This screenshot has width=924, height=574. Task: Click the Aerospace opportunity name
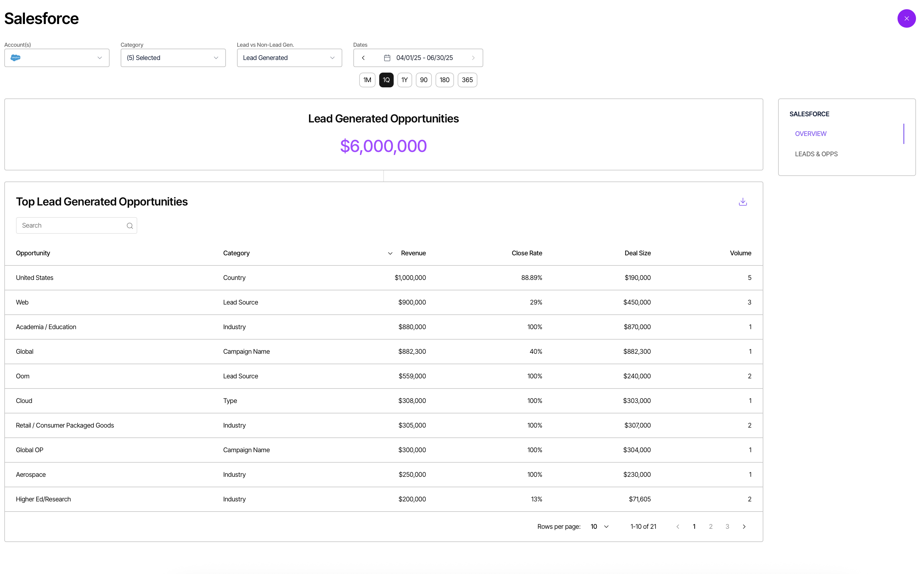tap(31, 475)
